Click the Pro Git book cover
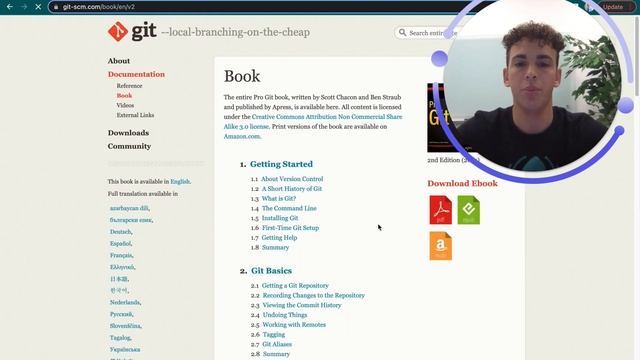This screenshot has width=640, height=360. tap(438, 118)
